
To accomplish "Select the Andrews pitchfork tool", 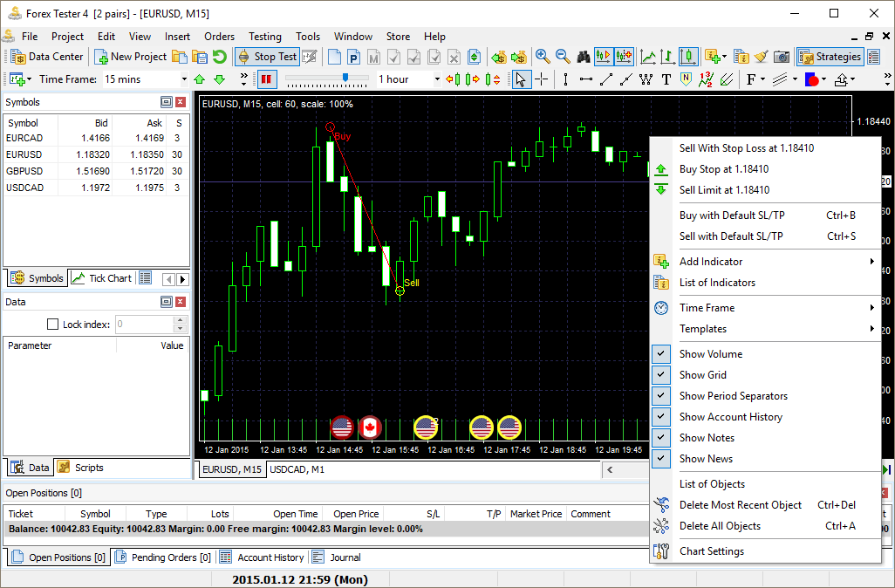I will coord(726,79).
